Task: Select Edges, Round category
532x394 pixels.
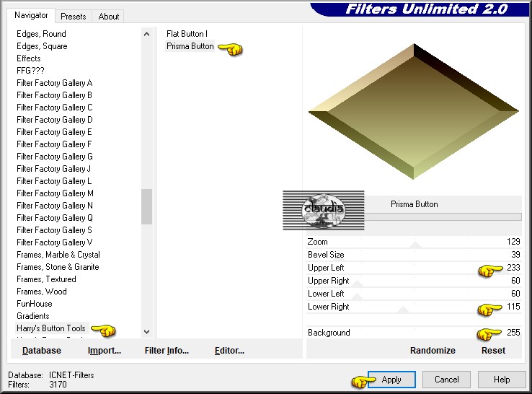Action: (41, 34)
